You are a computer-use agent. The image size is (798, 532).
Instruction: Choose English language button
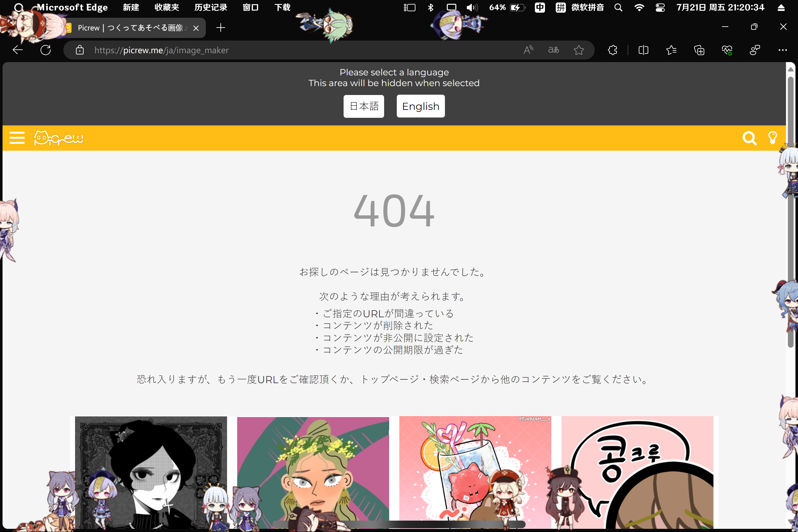(421, 106)
